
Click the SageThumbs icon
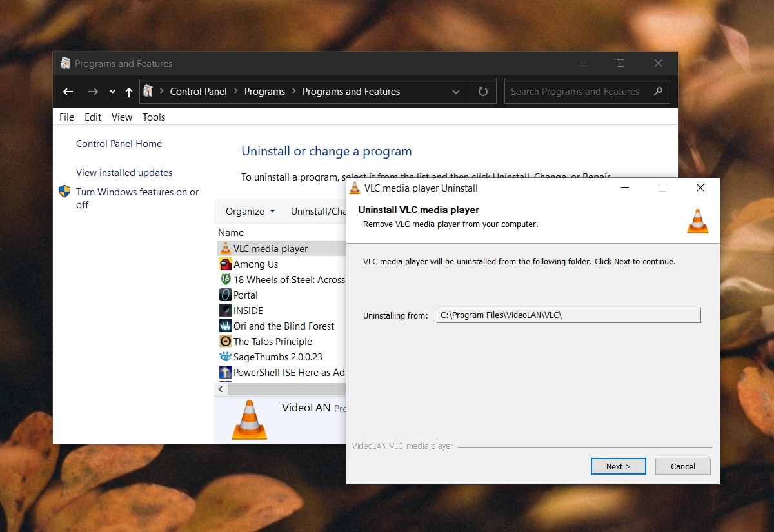pos(225,357)
